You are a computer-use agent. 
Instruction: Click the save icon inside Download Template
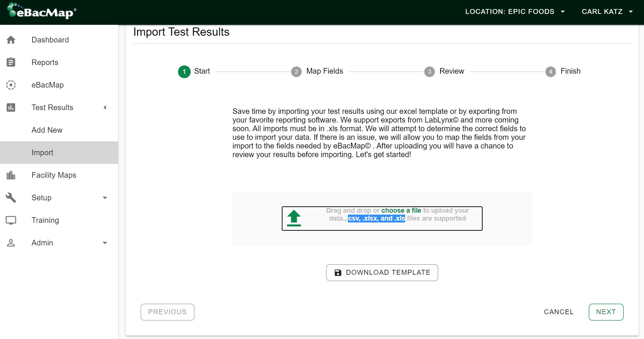pyautogui.click(x=338, y=272)
